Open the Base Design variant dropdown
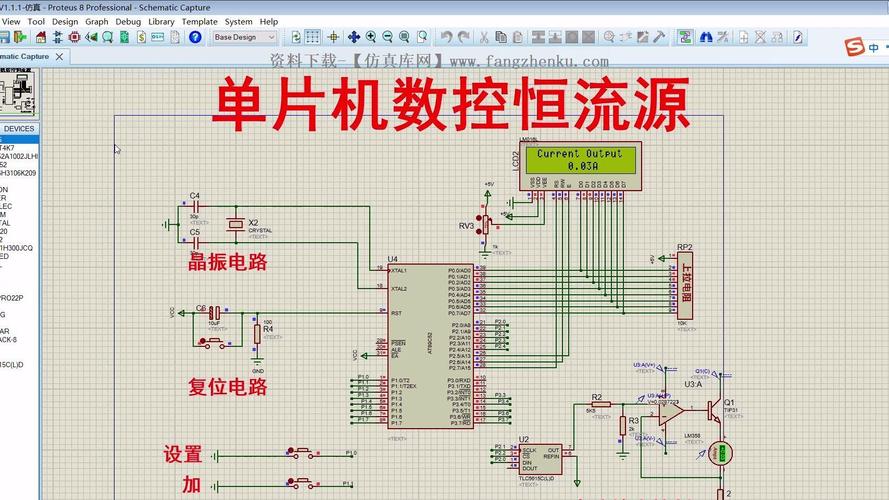The width and height of the screenshot is (889, 500). 245,37
